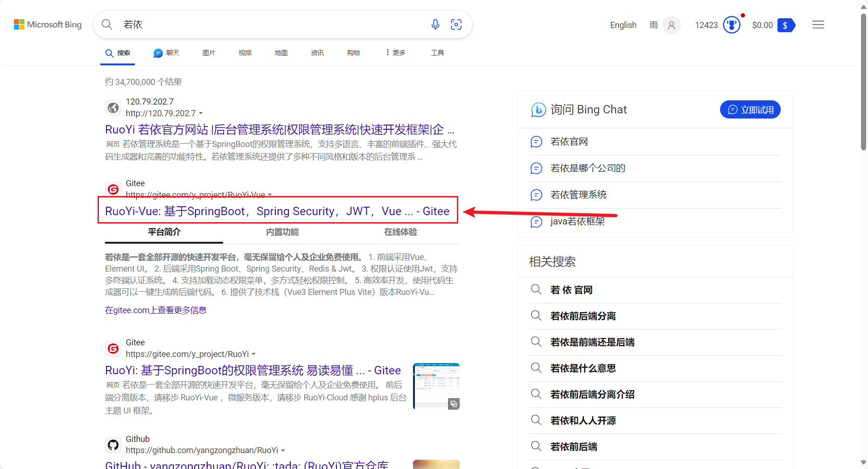The image size is (868, 469).
Task: Open 在gitee.com上查看更多信息 link
Action: point(155,310)
